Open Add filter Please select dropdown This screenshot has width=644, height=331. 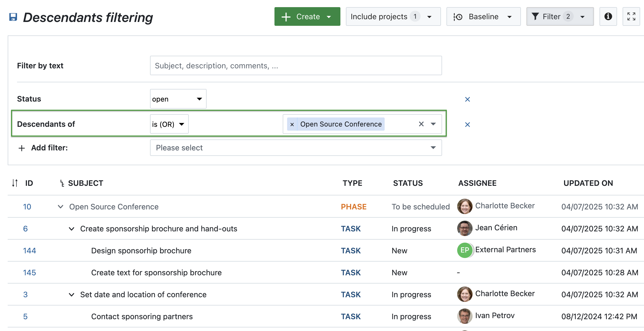coord(296,148)
